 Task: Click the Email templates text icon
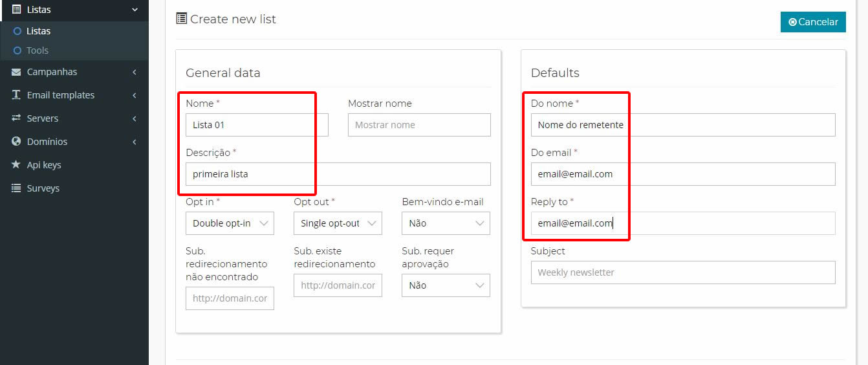[16, 95]
